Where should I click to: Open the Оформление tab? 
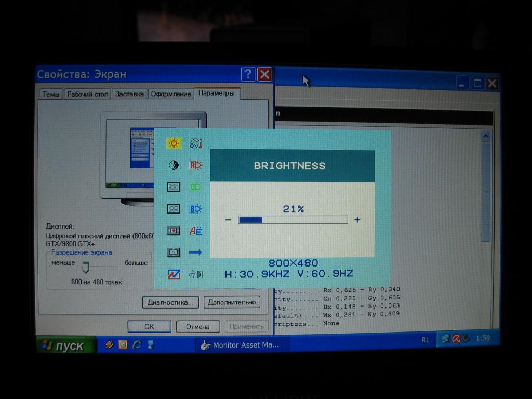[171, 94]
